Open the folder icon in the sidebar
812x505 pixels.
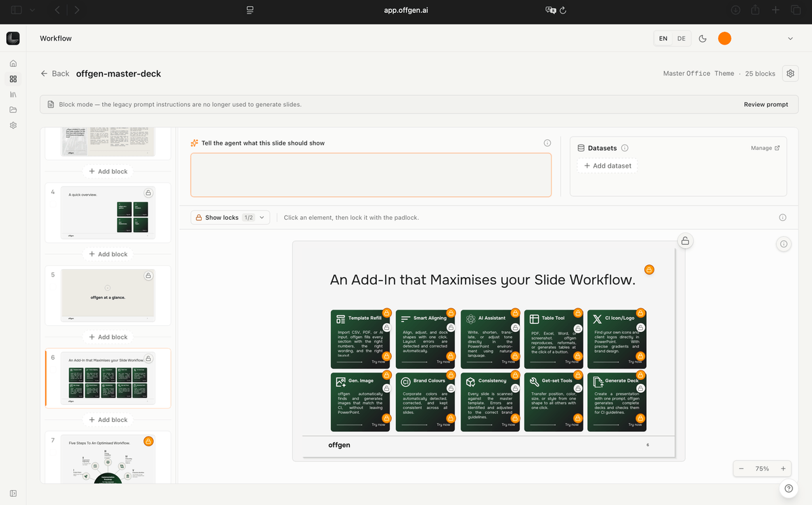click(13, 110)
